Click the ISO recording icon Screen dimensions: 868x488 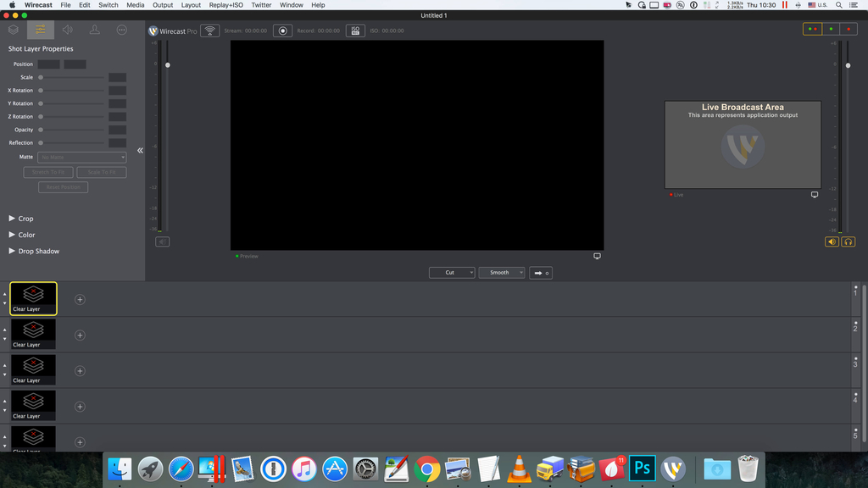[354, 30]
